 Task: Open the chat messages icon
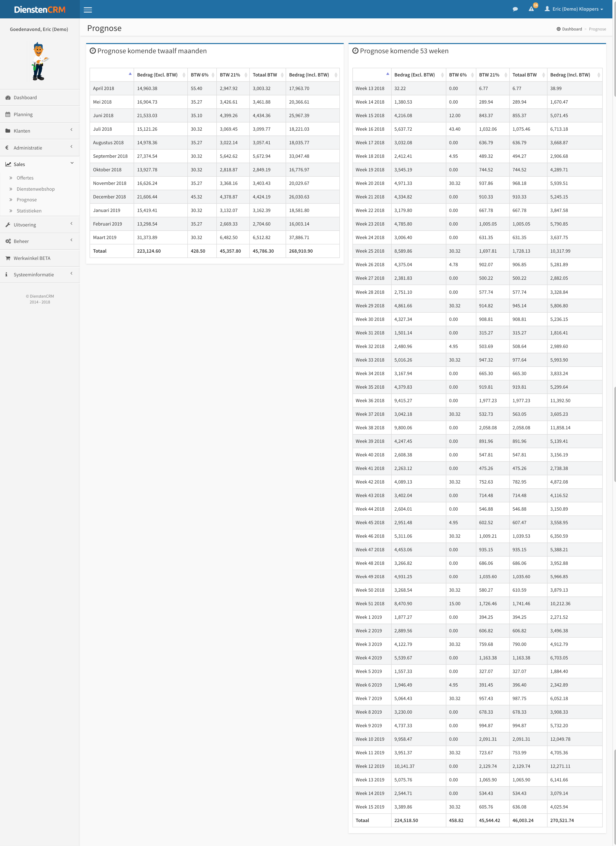[515, 9]
